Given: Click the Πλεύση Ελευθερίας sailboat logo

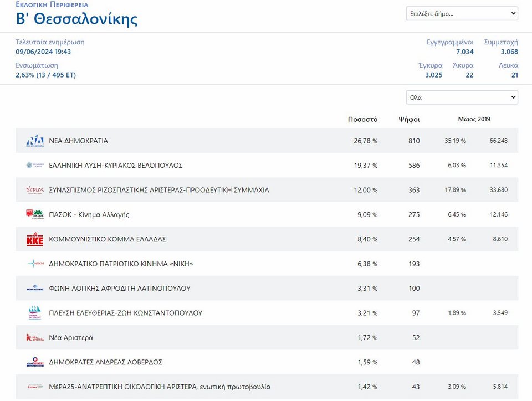Looking at the screenshot, I should (35, 312).
